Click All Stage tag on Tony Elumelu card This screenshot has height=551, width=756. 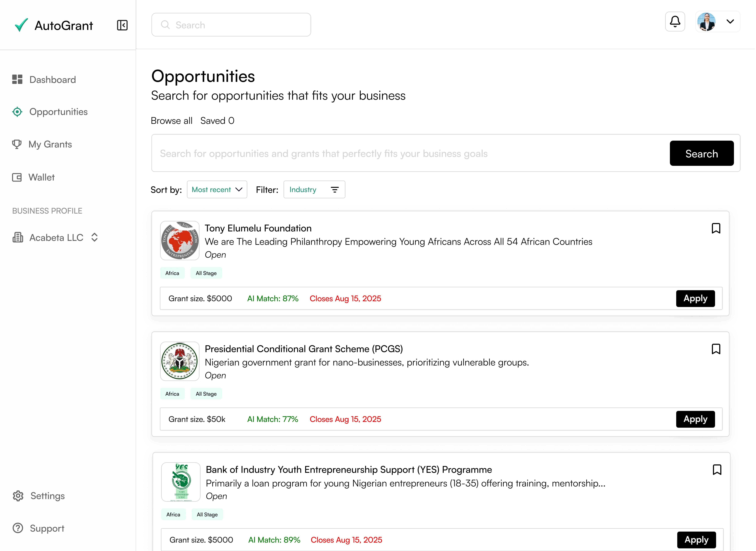(206, 273)
